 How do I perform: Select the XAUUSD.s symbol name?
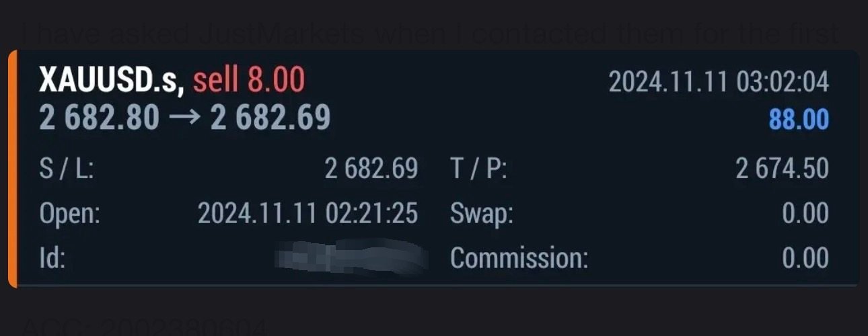click(x=112, y=81)
